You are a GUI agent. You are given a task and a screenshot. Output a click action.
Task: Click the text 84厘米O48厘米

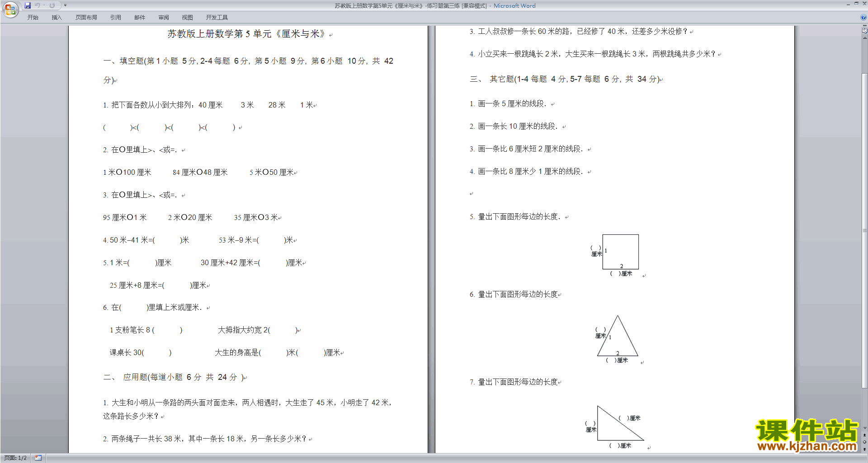200,173
